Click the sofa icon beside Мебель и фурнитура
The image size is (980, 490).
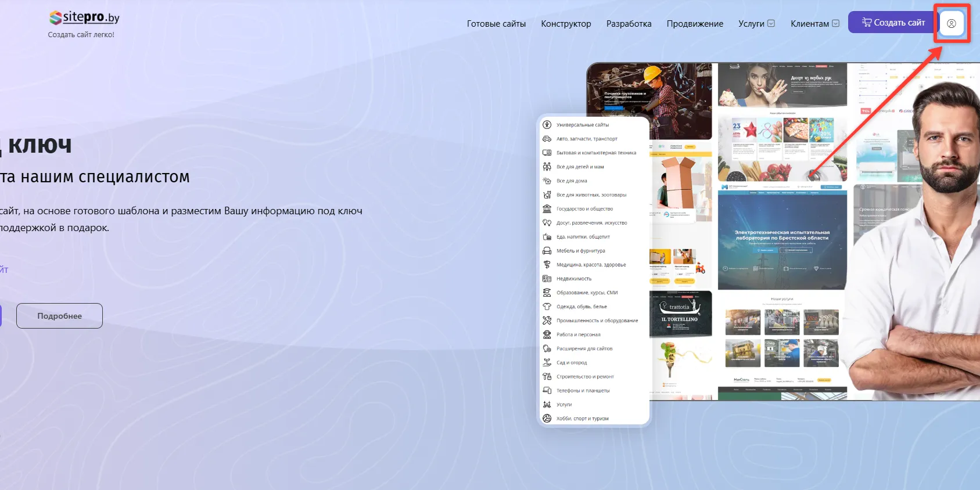point(547,251)
